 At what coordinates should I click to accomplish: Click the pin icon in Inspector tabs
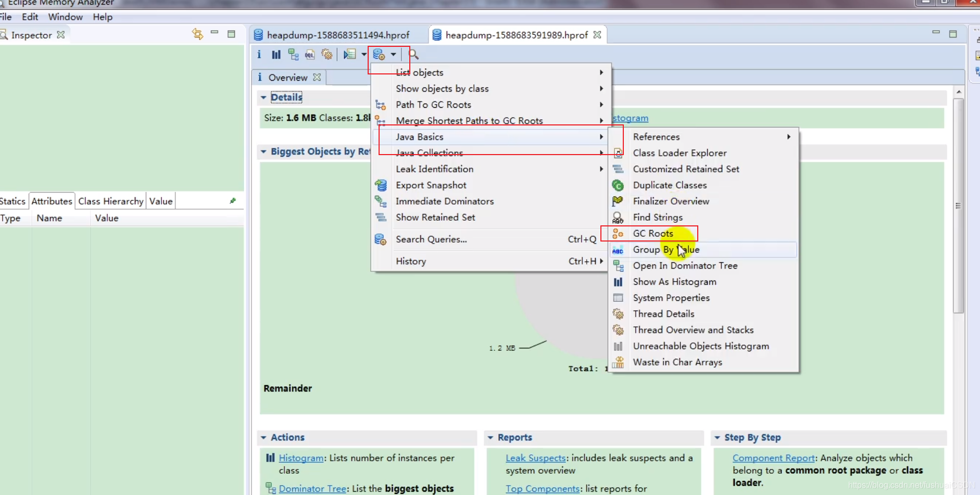tap(233, 201)
